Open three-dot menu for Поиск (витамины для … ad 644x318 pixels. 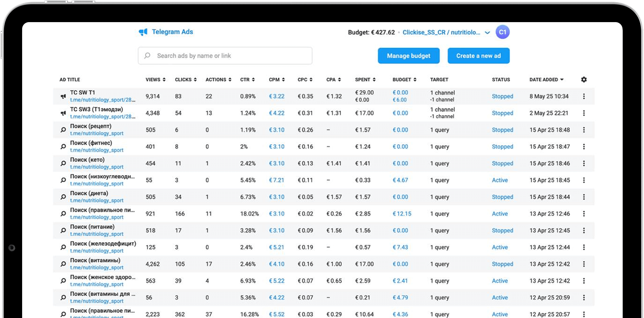[x=584, y=298]
